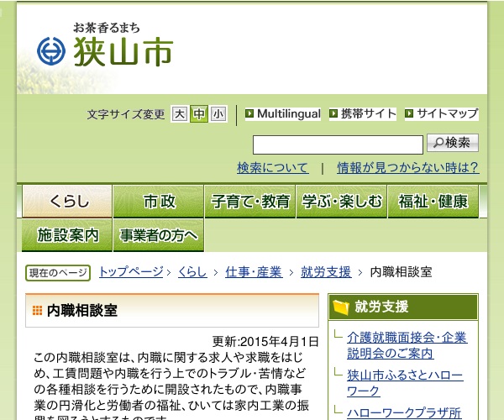Set text size to large (大)
Viewport: 504px width, 420px height.
click(179, 114)
